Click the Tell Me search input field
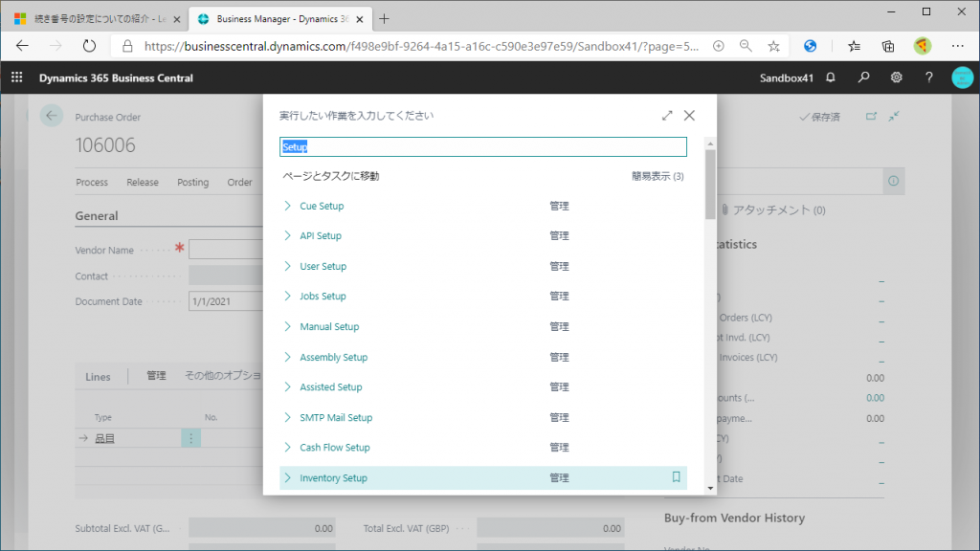Viewport: 980px width, 551px height. (483, 146)
